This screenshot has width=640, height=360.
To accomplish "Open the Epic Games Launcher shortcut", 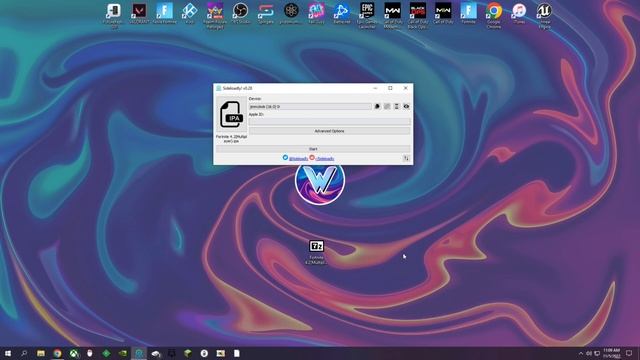I will click(x=367, y=16).
